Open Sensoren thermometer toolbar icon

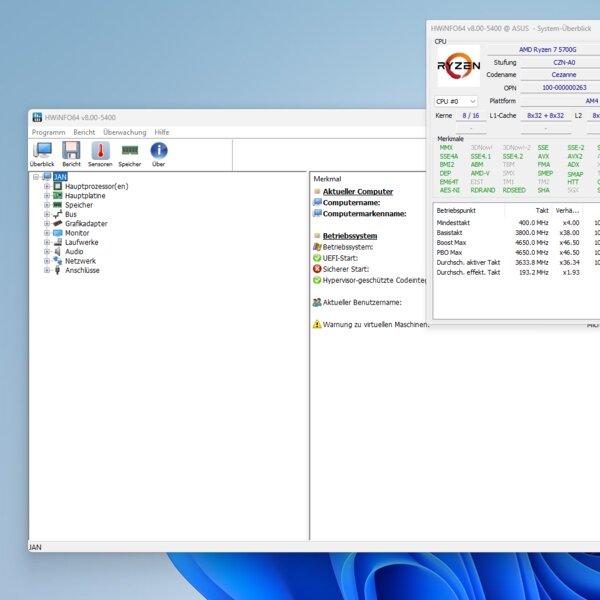click(100, 150)
